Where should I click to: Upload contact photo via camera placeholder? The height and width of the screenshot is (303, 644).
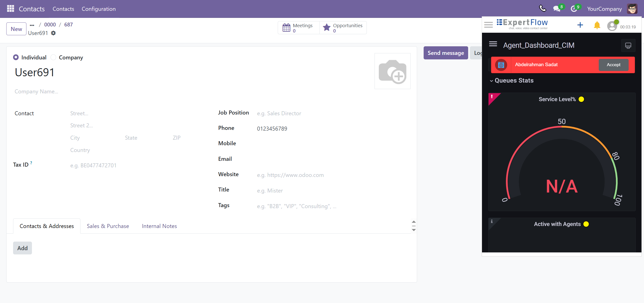392,71
